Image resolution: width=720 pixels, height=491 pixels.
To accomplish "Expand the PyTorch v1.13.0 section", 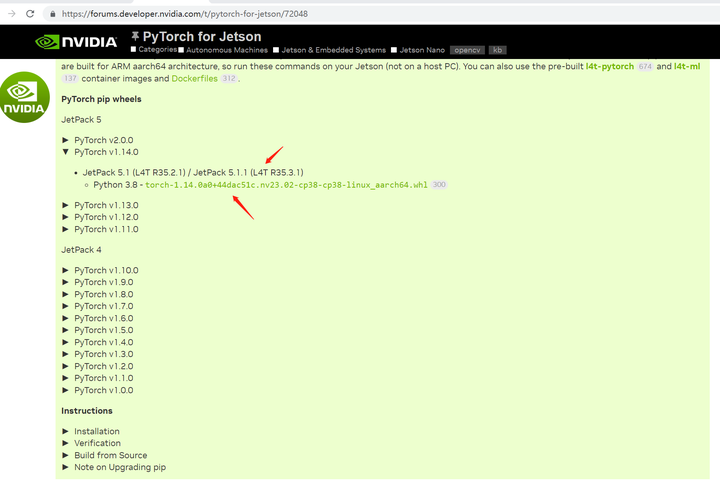I will [100, 205].
